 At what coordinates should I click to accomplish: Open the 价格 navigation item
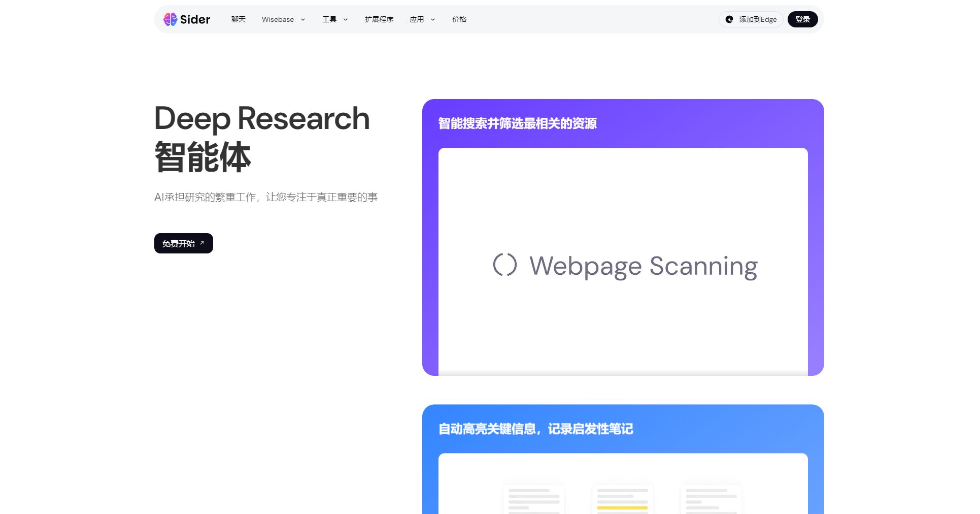click(x=459, y=19)
